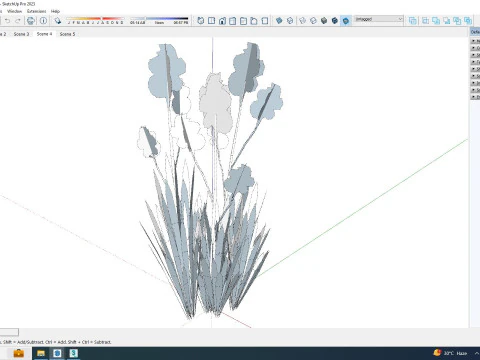
Task: Switch to Bottom view
Action: tap(265, 21)
